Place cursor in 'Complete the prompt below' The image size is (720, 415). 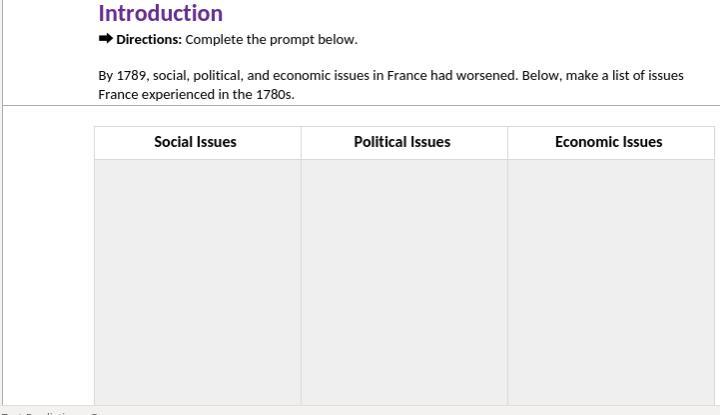coord(270,40)
